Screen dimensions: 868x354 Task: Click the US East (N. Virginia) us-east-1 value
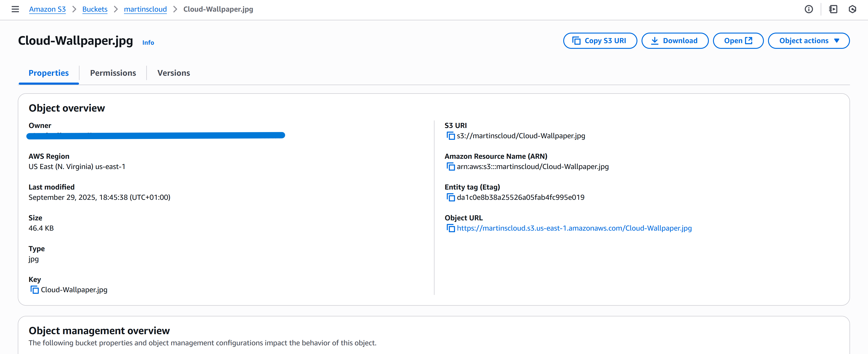tap(77, 167)
